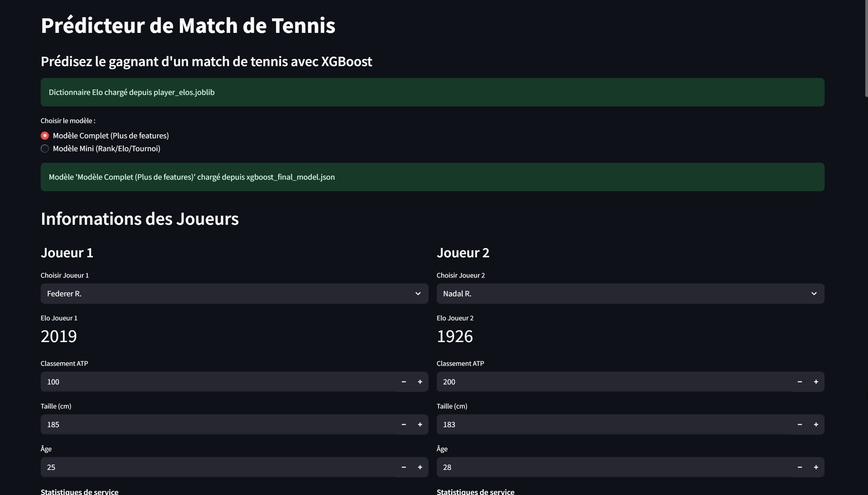The height and width of the screenshot is (495, 868).
Task: Decrease Joueur 1 Classement ATP with minus
Action: pyautogui.click(x=403, y=382)
